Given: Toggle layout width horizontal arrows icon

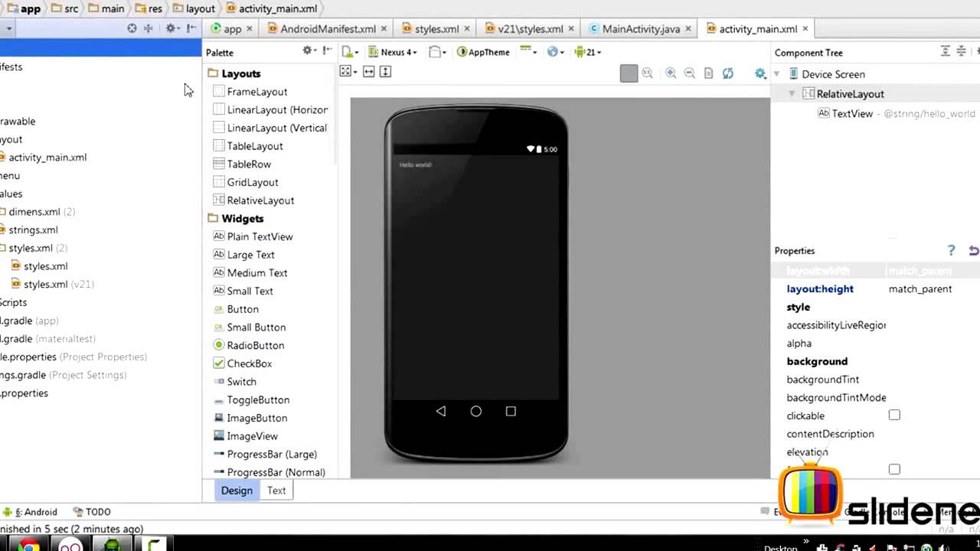Looking at the screenshot, I should tap(368, 71).
